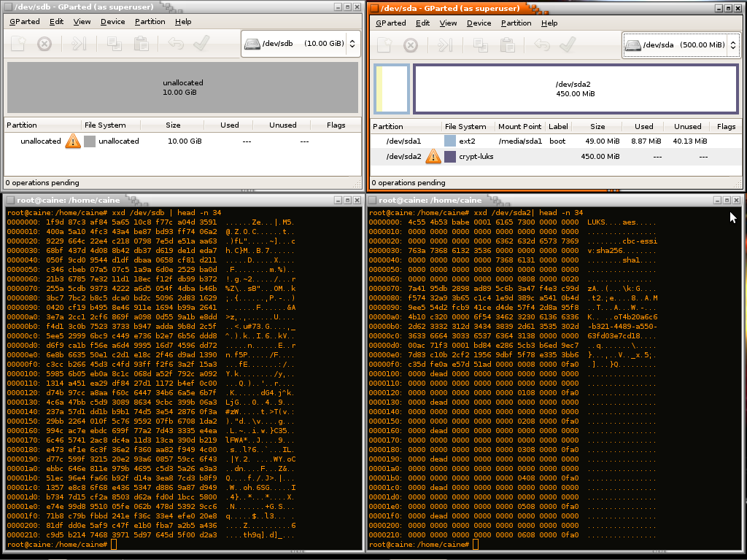Select /dev/sda2 partition row name
Viewport: 747px width, 560px height.
click(x=403, y=156)
